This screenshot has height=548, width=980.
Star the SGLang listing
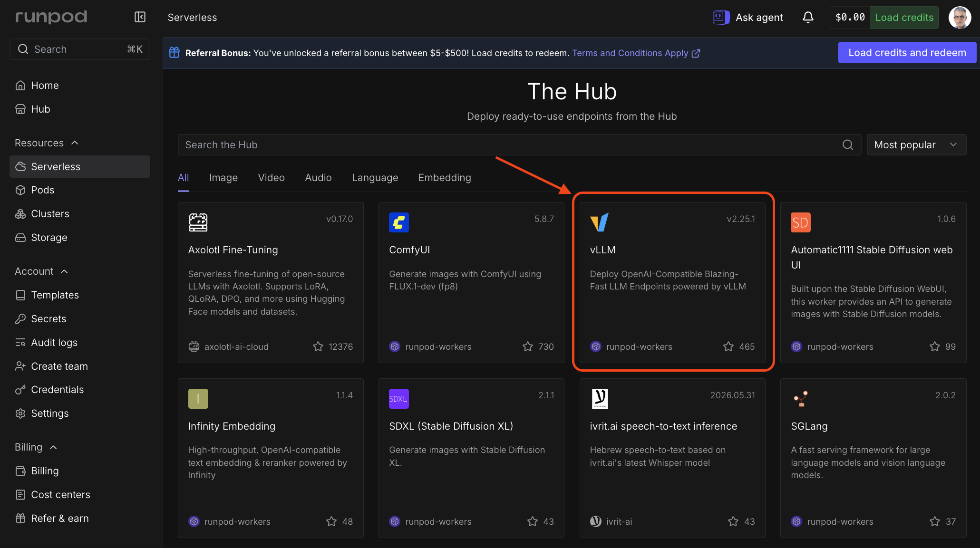coord(935,521)
